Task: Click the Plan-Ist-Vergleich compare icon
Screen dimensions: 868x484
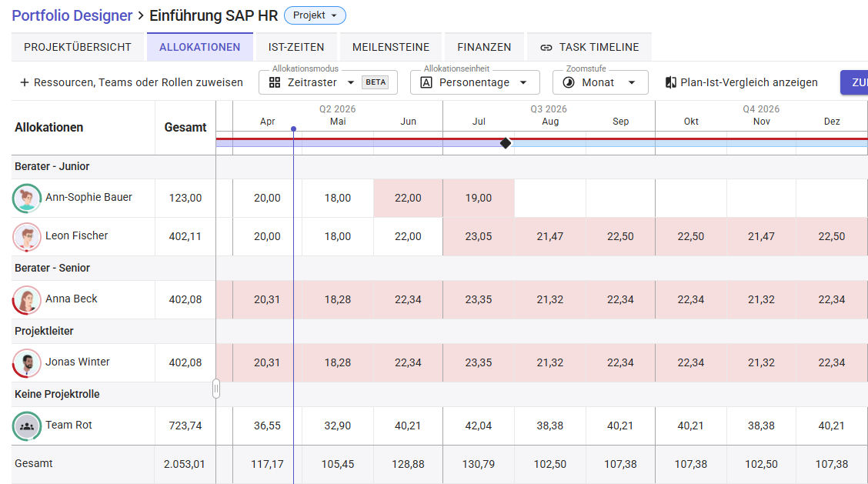Action: [x=670, y=82]
